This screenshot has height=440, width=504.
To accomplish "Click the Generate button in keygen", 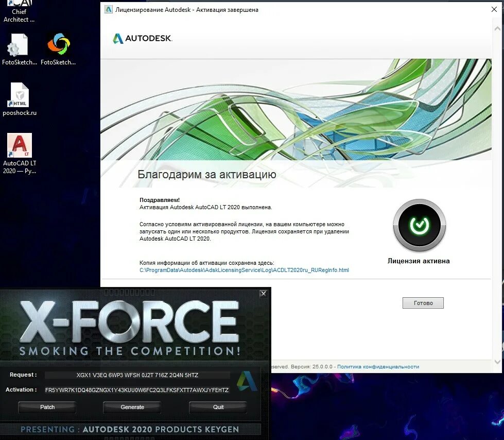I will point(132,407).
